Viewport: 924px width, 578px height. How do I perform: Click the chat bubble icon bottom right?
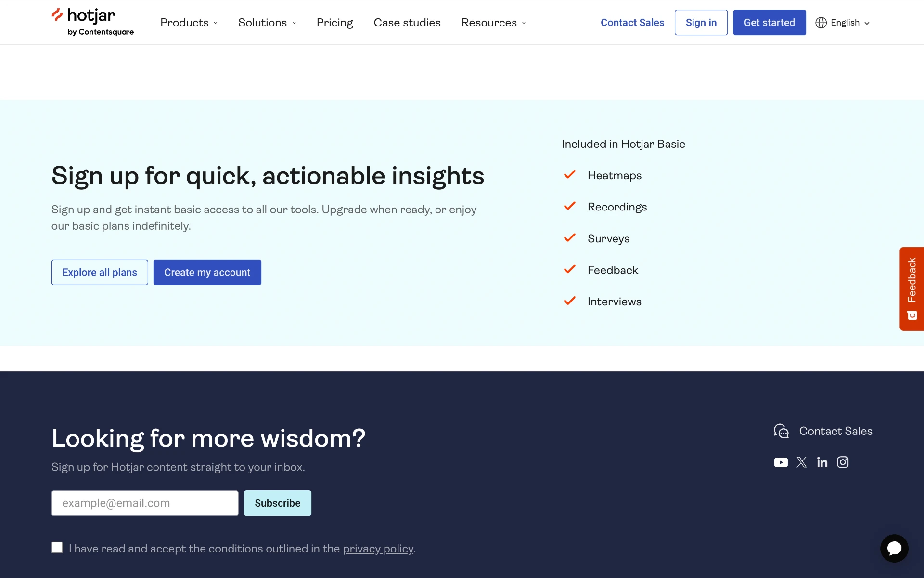tap(894, 548)
